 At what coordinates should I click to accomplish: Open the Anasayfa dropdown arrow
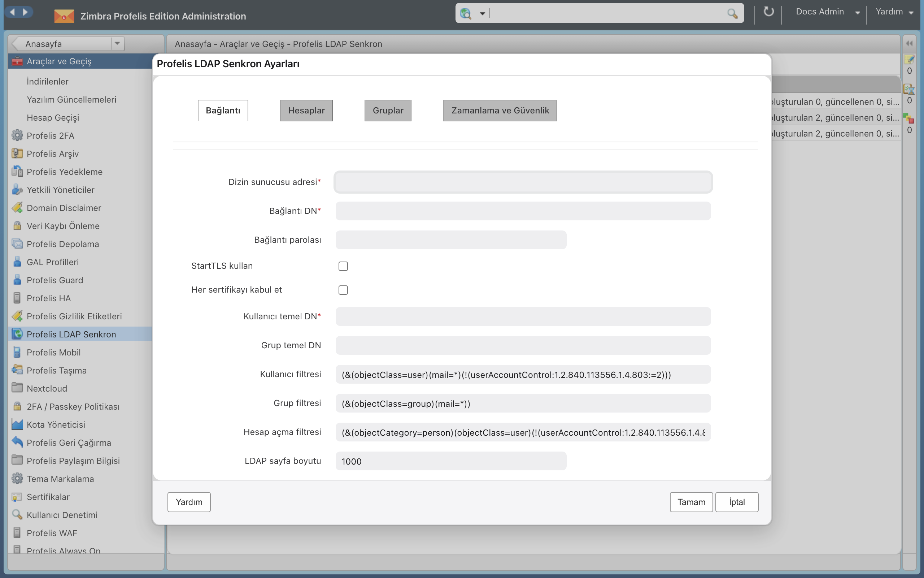117,44
